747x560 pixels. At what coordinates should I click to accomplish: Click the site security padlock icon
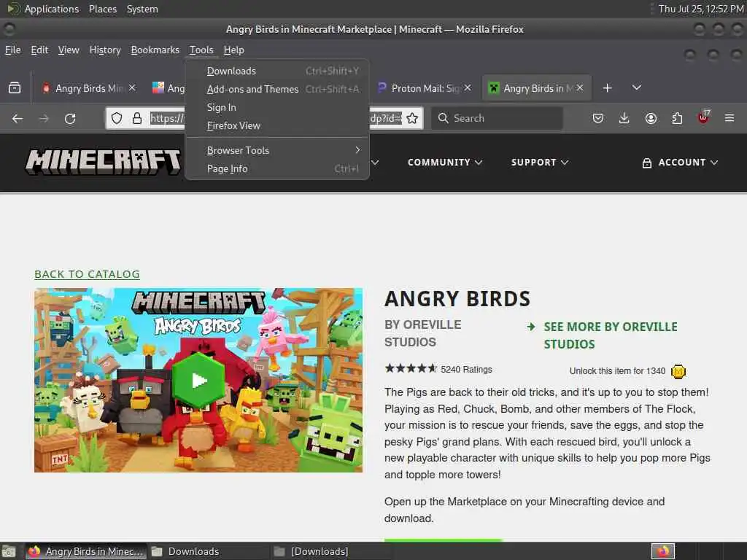(x=137, y=118)
